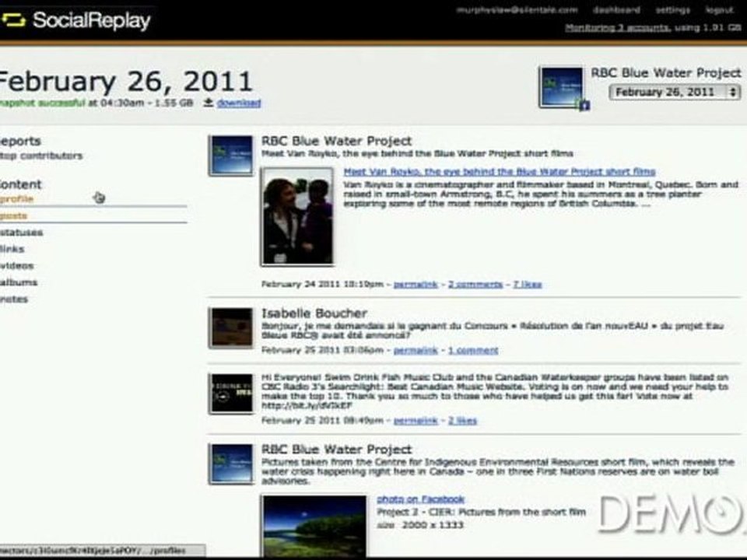The height and width of the screenshot is (560, 747).
Task: Click the avatar of the Pictures taken post
Action: pos(232,464)
